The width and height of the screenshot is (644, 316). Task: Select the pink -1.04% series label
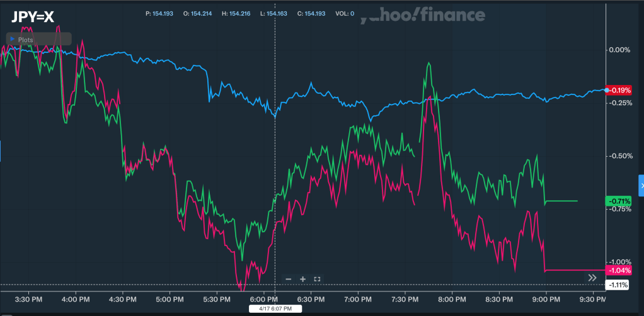(x=618, y=271)
